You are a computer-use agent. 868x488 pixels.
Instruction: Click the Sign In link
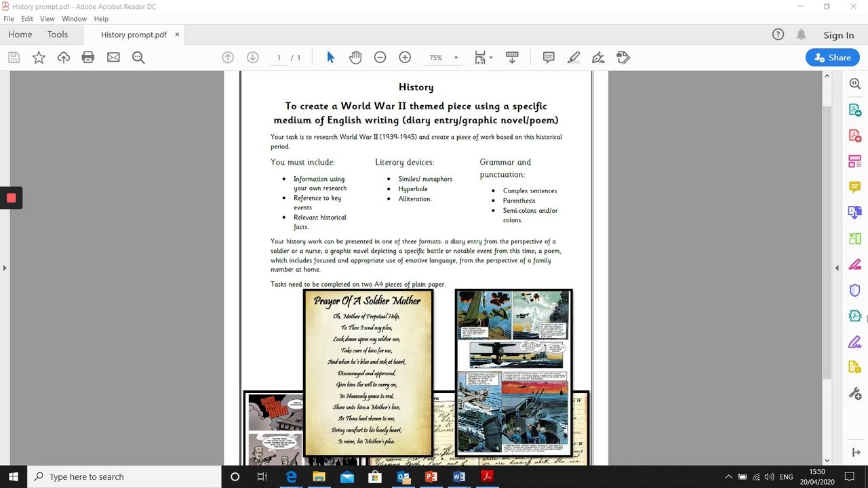tap(839, 35)
